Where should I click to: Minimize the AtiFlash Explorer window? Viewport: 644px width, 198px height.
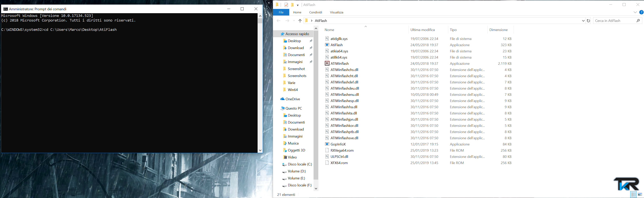click(x=611, y=5)
